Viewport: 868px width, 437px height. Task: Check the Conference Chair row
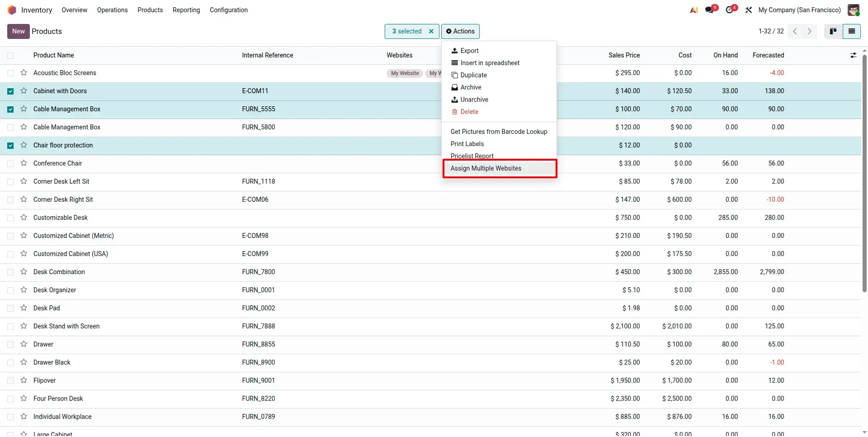10,164
